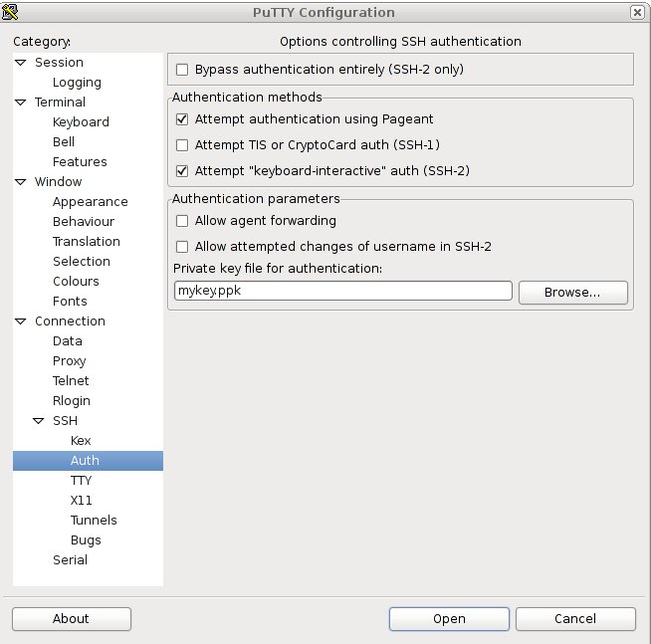Browse for a private key file
The width and height of the screenshot is (651, 644).
click(x=573, y=293)
